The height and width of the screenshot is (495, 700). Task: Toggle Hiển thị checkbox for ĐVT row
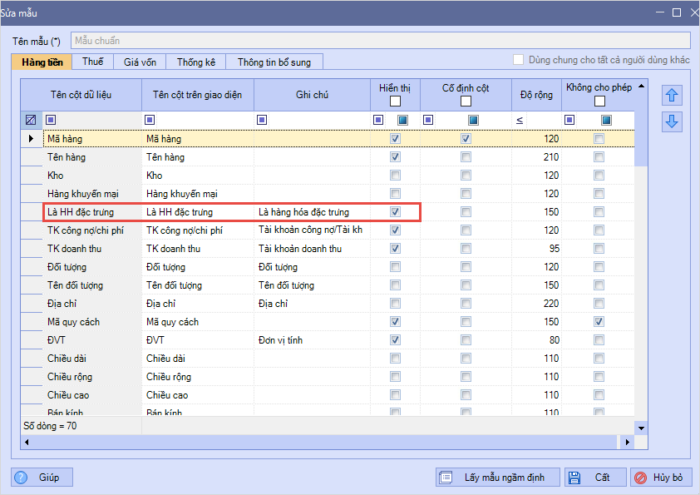click(395, 340)
